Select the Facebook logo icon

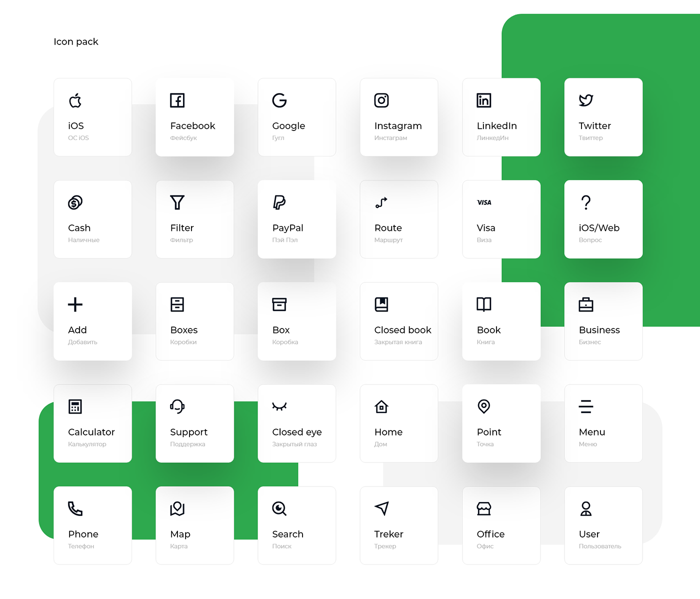point(177,100)
